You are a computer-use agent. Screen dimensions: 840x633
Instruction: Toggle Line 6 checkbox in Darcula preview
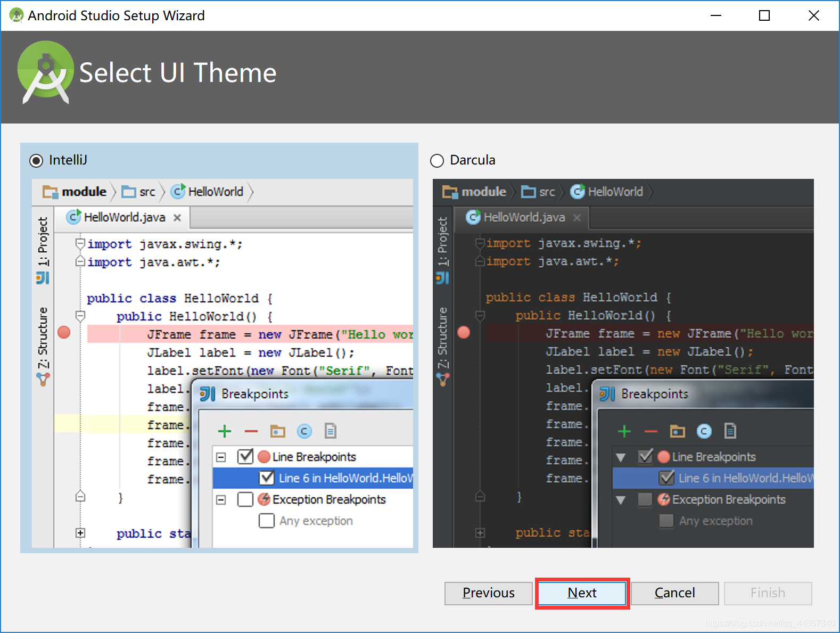pos(666,478)
